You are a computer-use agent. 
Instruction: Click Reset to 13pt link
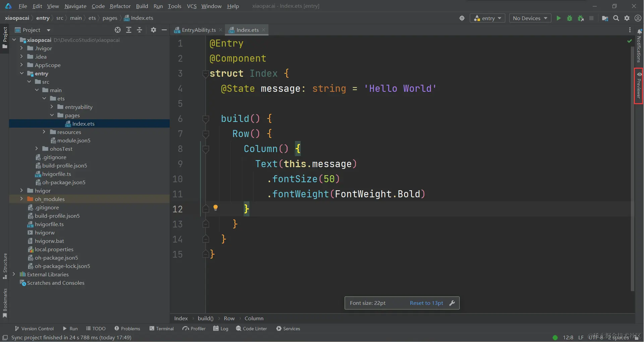pyautogui.click(x=426, y=303)
